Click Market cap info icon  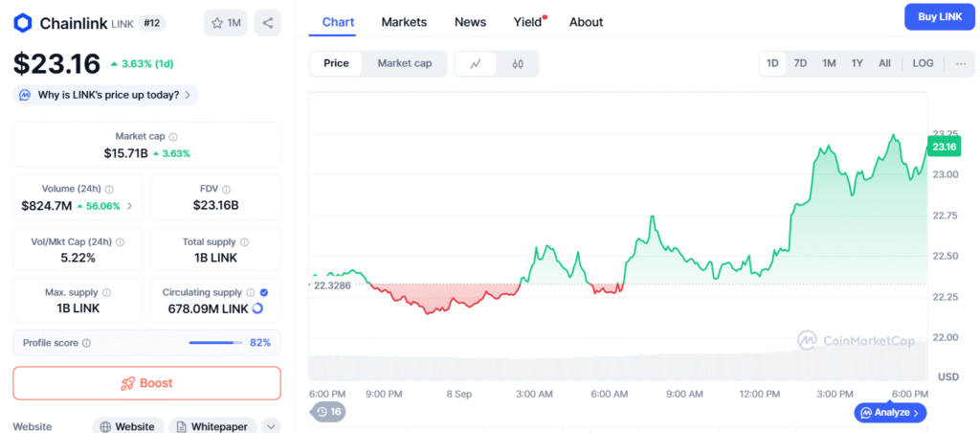click(173, 136)
